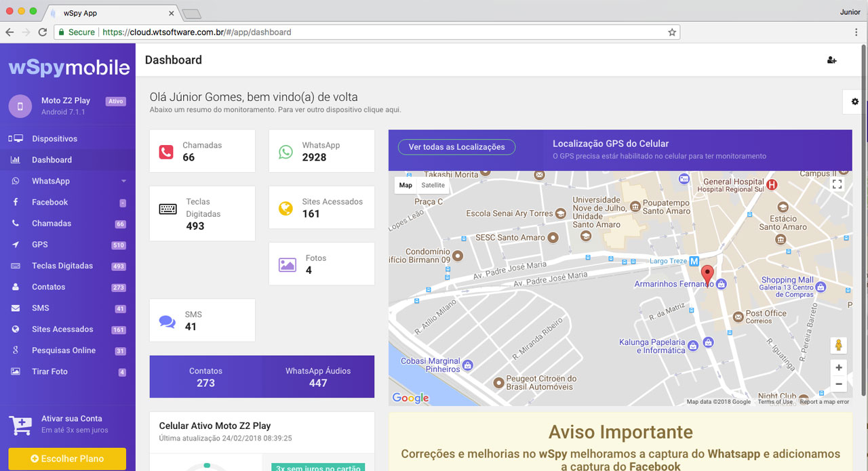Viewport: 868px width, 471px height.
Task: Click the red location pin on the map
Action: [x=707, y=275]
